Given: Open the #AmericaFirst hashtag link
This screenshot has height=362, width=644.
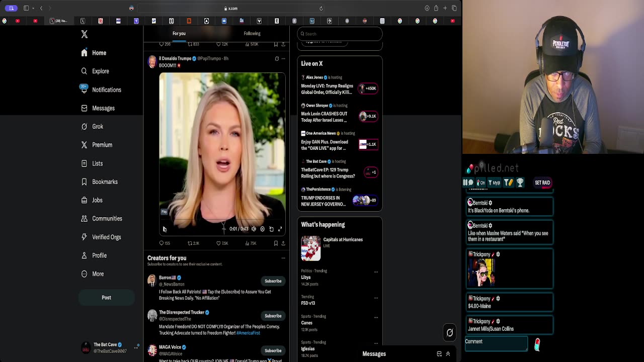Looking at the screenshot, I should 248,333.
